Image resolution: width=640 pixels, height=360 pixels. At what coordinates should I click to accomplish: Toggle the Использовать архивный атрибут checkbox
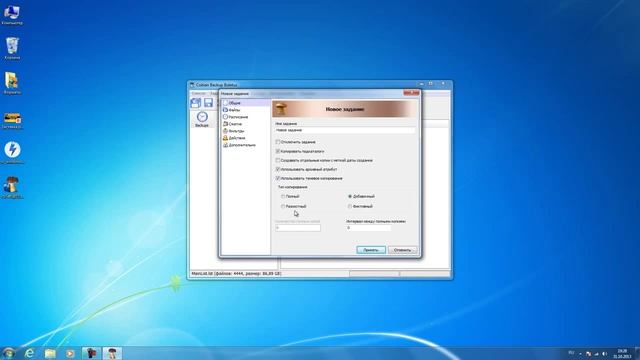(278, 169)
